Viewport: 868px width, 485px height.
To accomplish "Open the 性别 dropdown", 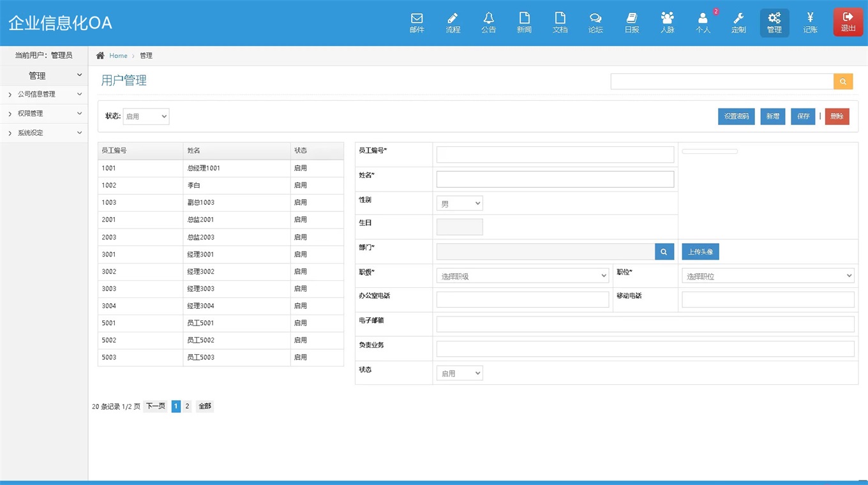I will coord(460,204).
